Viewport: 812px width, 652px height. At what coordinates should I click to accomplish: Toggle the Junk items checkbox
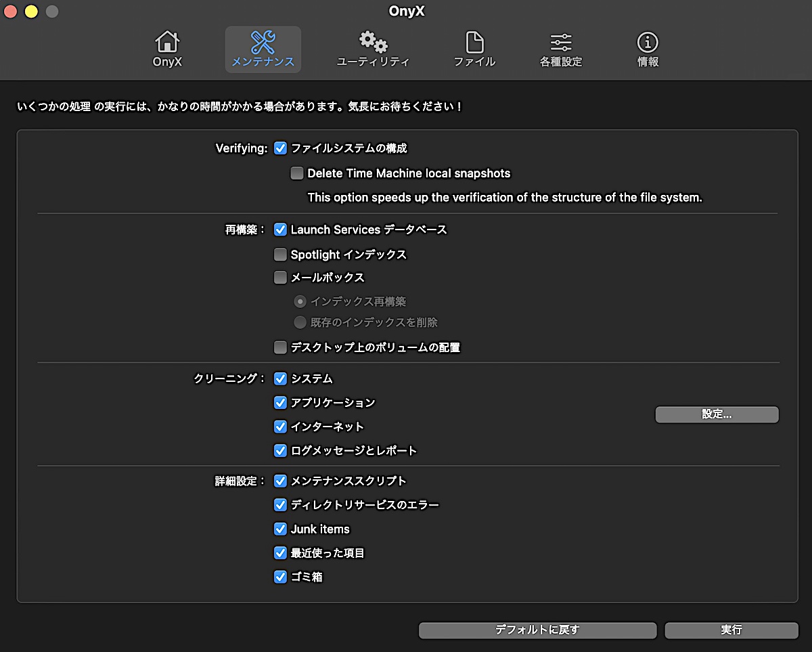point(280,529)
